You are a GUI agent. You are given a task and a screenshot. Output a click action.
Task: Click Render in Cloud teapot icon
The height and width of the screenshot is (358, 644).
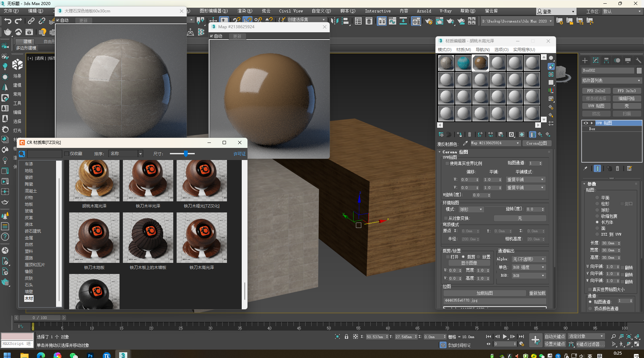[461, 21]
